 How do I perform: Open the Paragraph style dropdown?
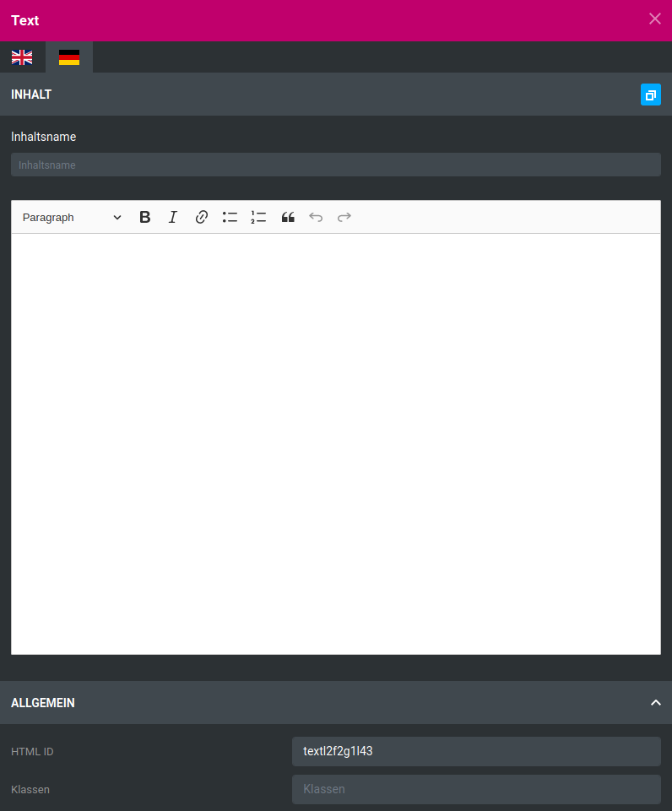72,217
